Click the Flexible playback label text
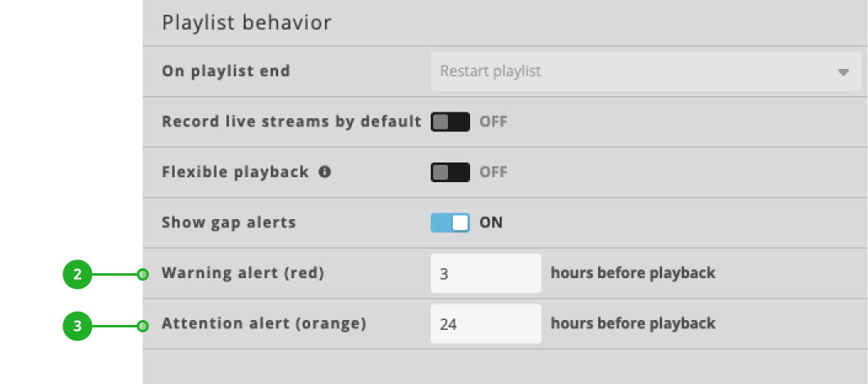 (235, 172)
